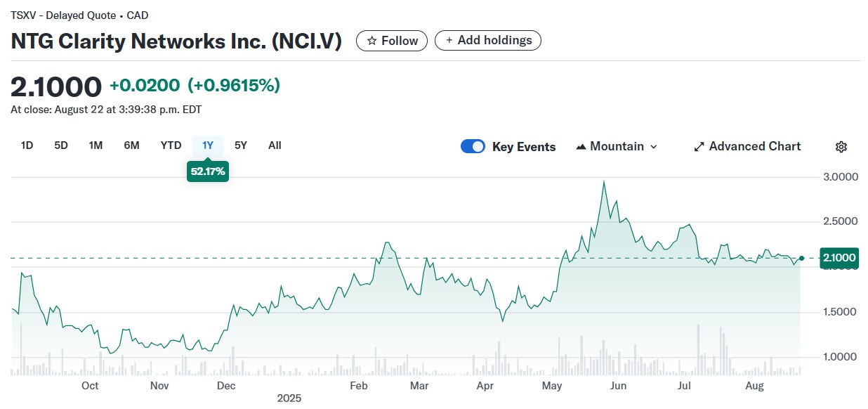Toggle the Key Events switch
868x409 pixels.
[473, 146]
